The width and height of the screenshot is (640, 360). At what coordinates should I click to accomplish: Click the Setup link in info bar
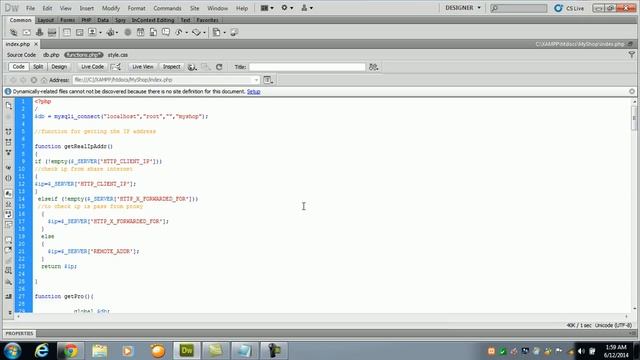(x=253, y=91)
